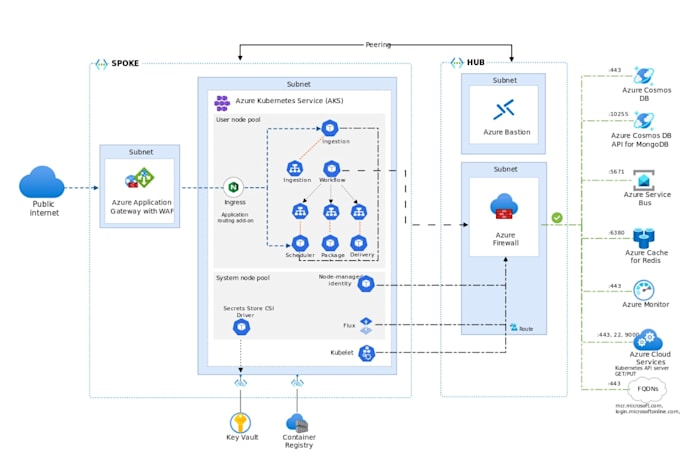Click the Azure Service Bus icon
Image resolution: width=680 pixels, height=453 pixels.
pyautogui.click(x=644, y=180)
